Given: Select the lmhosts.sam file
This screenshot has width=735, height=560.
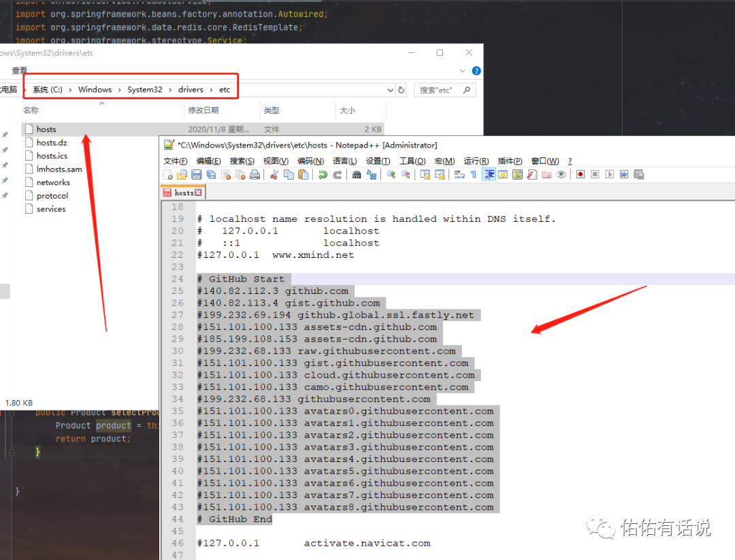Looking at the screenshot, I should coord(59,169).
